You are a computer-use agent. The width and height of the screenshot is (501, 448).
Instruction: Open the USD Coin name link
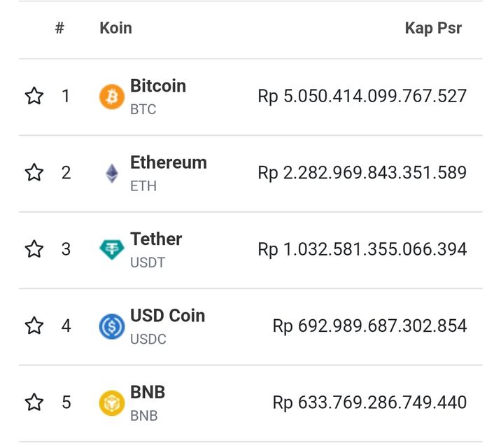pos(168,316)
